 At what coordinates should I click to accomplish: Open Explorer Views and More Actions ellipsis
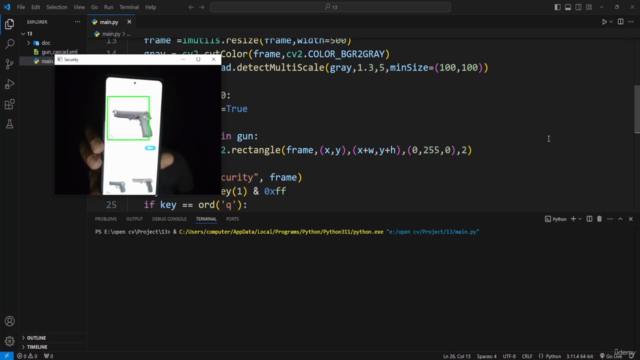click(78, 22)
